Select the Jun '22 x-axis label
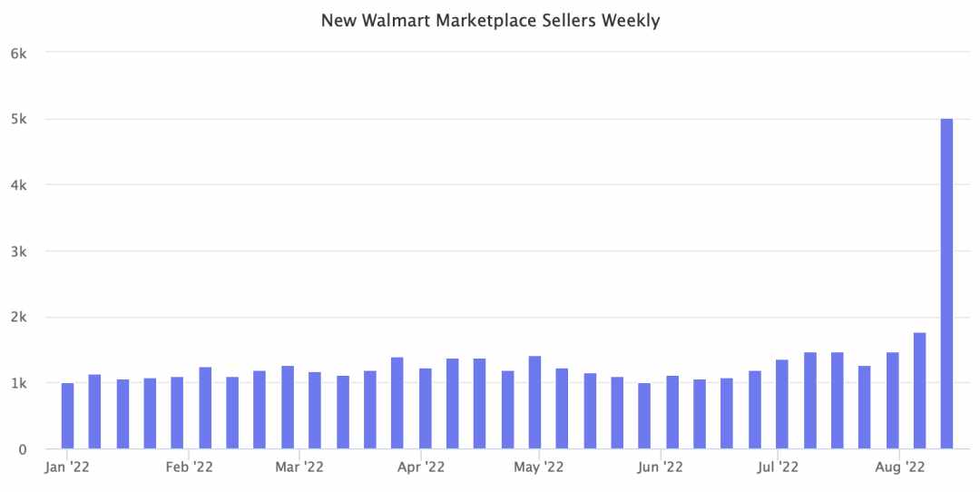 (x=660, y=467)
